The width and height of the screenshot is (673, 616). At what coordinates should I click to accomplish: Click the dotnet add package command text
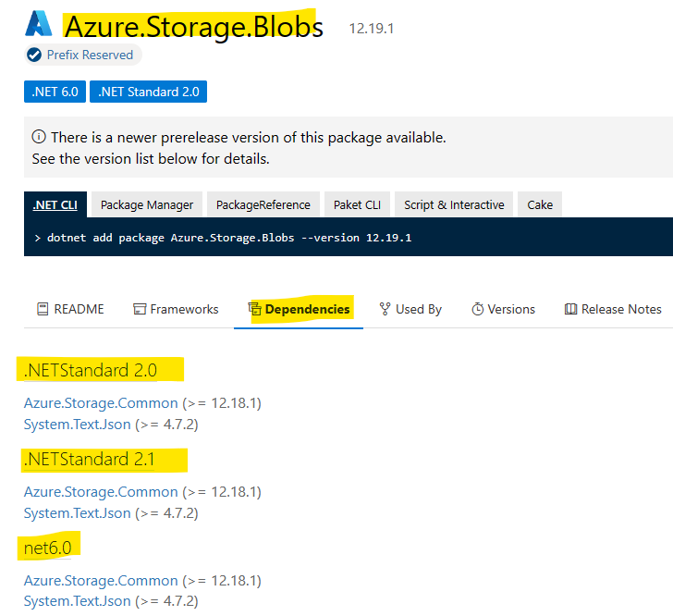click(x=229, y=238)
